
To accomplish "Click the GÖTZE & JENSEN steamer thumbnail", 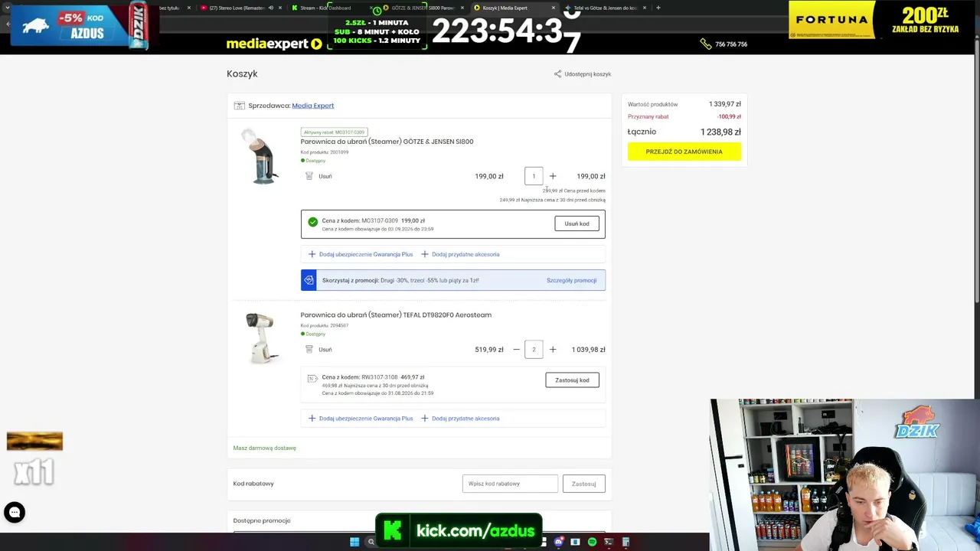I will [261, 158].
